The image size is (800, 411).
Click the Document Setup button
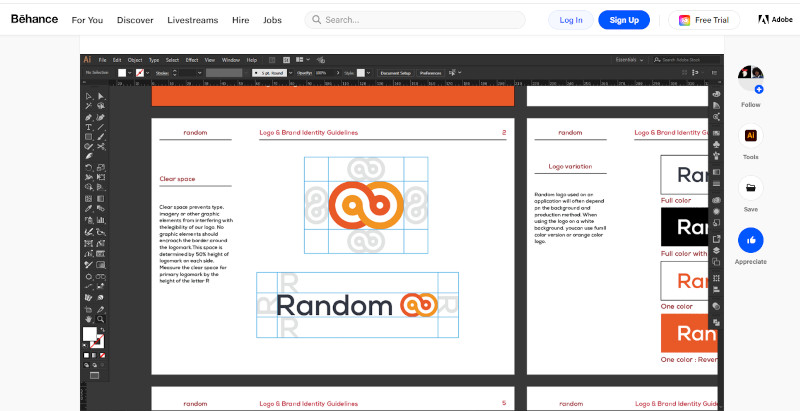395,73
